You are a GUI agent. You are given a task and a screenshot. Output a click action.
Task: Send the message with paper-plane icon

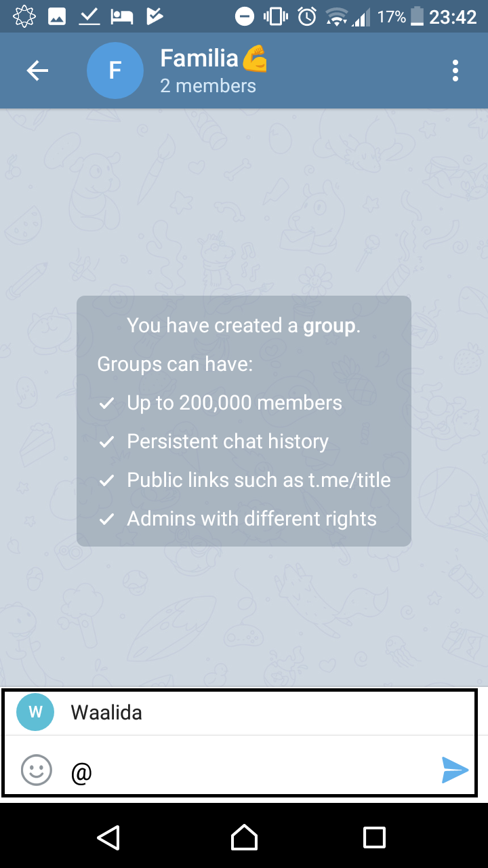(454, 770)
